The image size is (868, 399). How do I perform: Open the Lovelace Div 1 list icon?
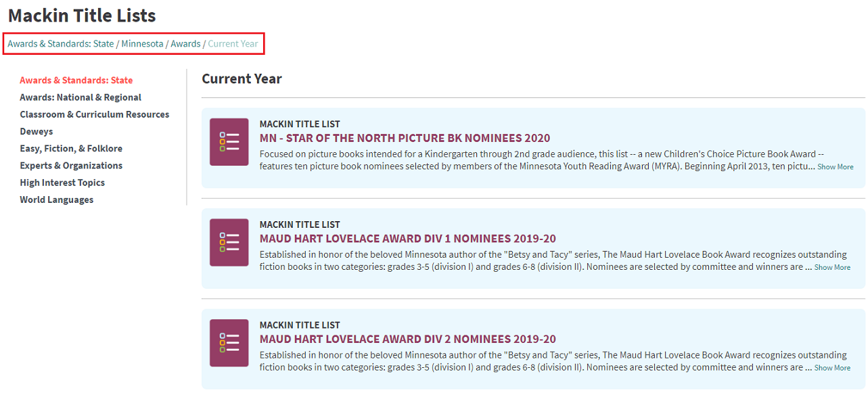point(229,242)
